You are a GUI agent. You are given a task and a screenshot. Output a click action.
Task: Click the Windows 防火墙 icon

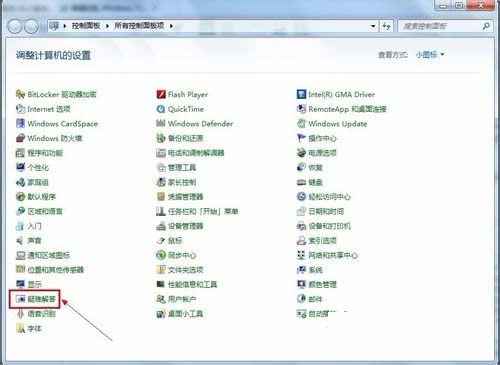pyautogui.click(x=20, y=138)
